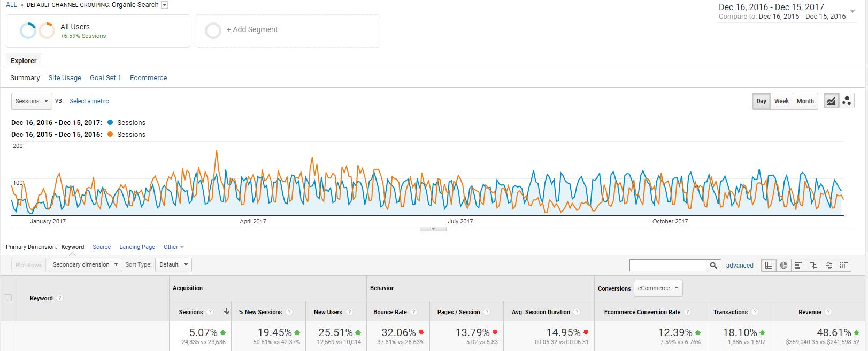Open the Secondary dimension dropdown

click(x=86, y=264)
